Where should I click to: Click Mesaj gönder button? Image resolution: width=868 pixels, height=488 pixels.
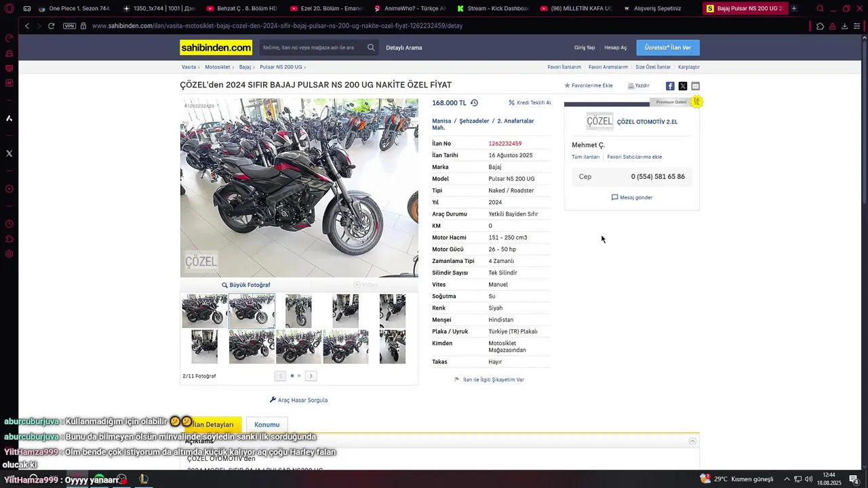coord(632,197)
